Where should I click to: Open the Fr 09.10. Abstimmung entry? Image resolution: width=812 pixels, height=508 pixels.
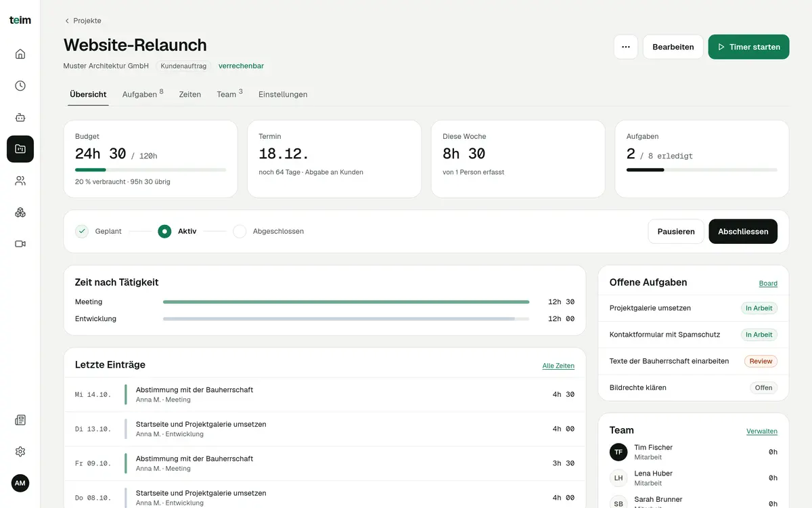tap(325, 463)
